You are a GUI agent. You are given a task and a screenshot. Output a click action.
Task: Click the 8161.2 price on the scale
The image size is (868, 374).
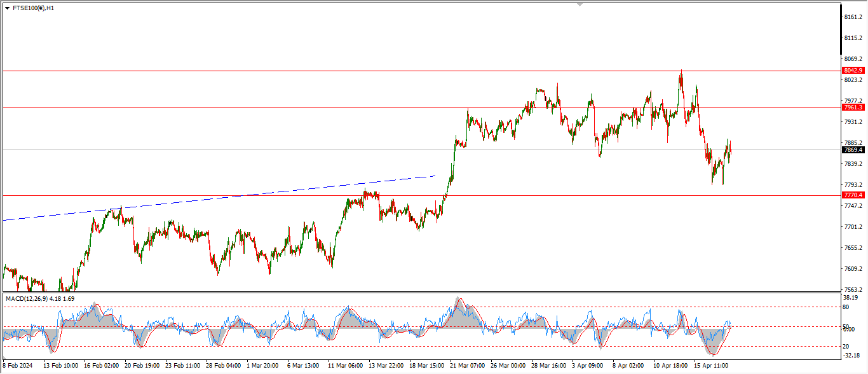pyautogui.click(x=852, y=17)
